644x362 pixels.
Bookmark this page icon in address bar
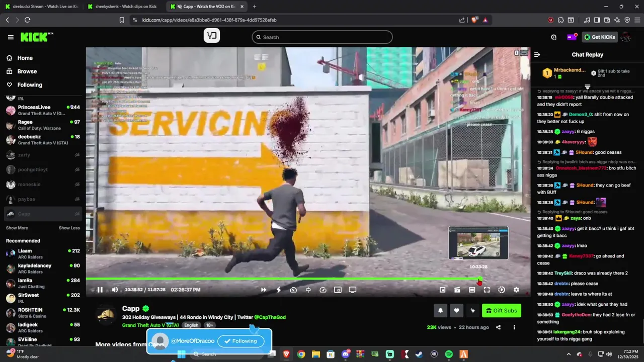122,20
